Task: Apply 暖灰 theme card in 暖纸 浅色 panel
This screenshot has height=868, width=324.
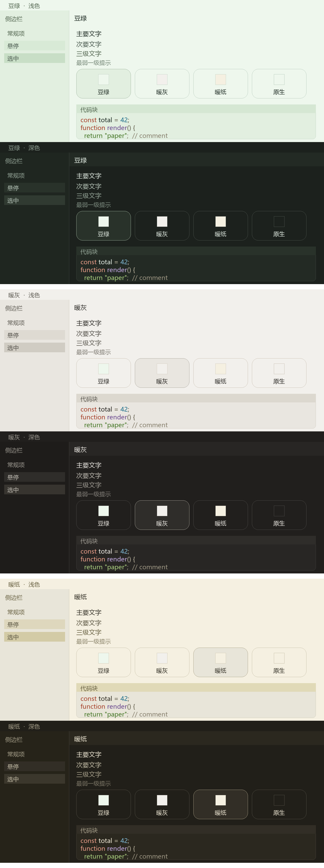Action: [162, 662]
